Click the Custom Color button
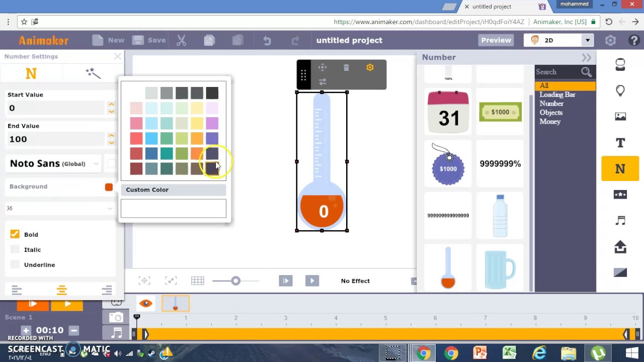This screenshot has width=644, height=362. click(173, 190)
